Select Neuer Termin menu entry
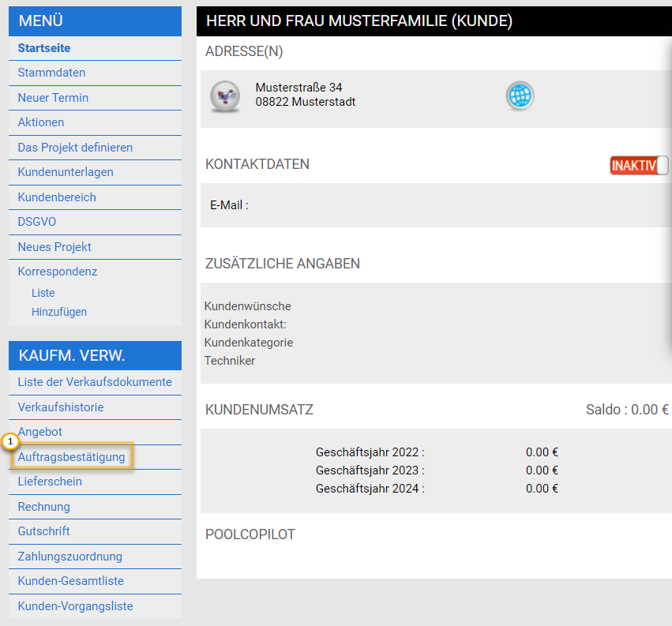Image resolution: width=672 pixels, height=626 pixels. [53, 98]
